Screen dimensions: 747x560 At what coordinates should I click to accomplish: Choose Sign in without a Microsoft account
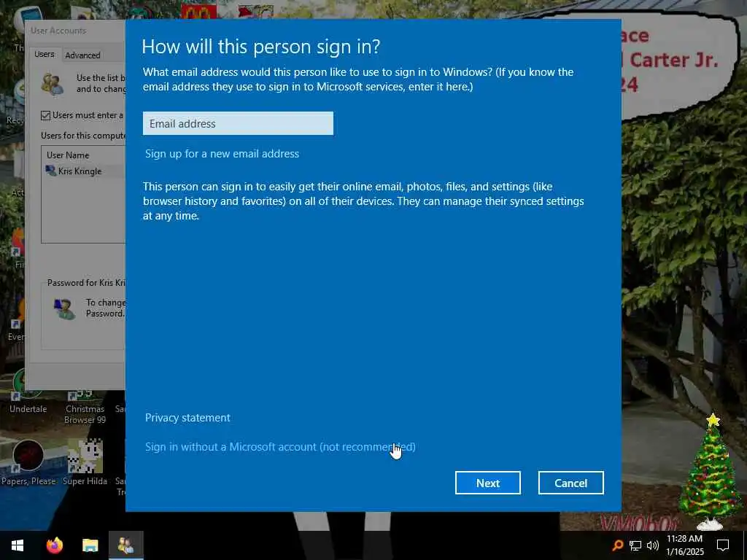click(x=280, y=447)
